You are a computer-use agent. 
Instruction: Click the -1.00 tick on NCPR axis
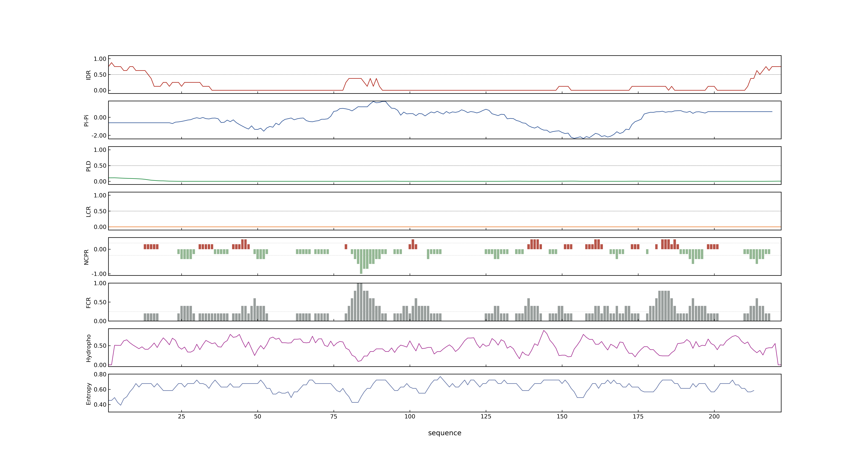click(99, 274)
